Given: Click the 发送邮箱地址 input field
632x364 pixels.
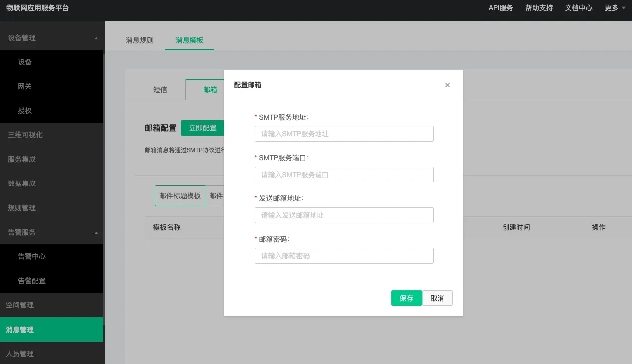Looking at the screenshot, I should click(344, 215).
